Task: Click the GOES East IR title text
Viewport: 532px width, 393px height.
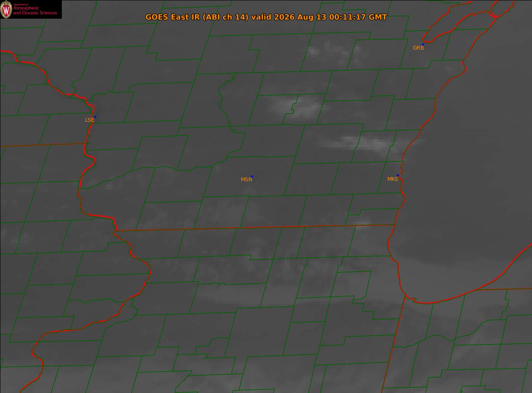Action: click(x=266, y=17)
